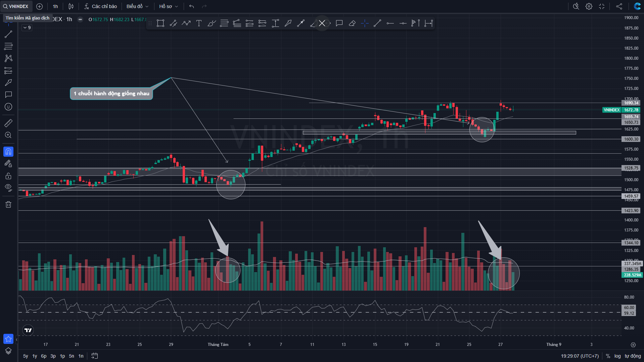
Task: Select the rectangle drawing tool
Action: click(x=160, y=23)
